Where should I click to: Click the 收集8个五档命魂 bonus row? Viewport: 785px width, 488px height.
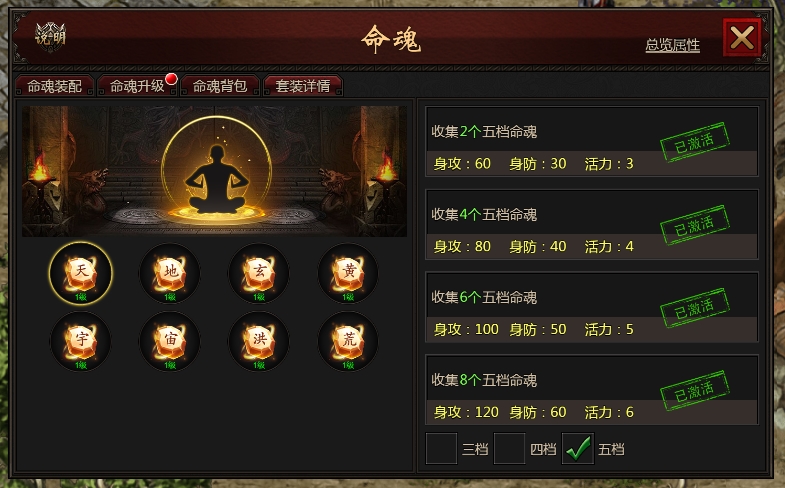(x=592, y=389)
